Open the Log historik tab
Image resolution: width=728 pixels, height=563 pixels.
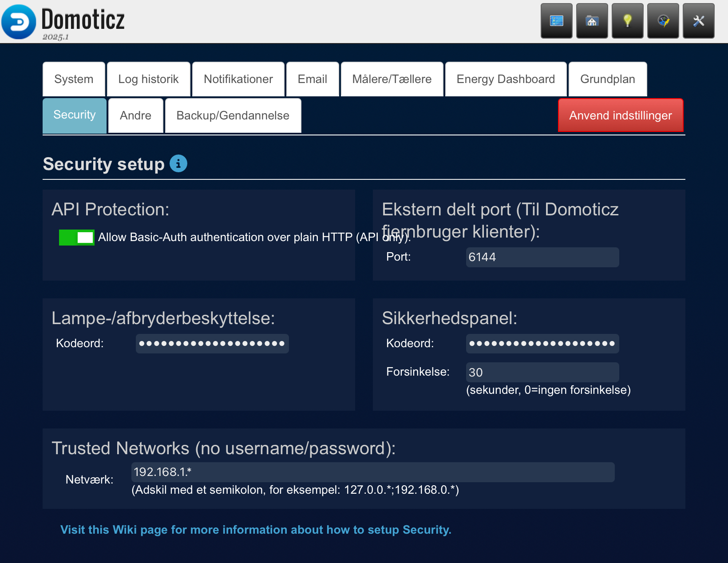148,79
